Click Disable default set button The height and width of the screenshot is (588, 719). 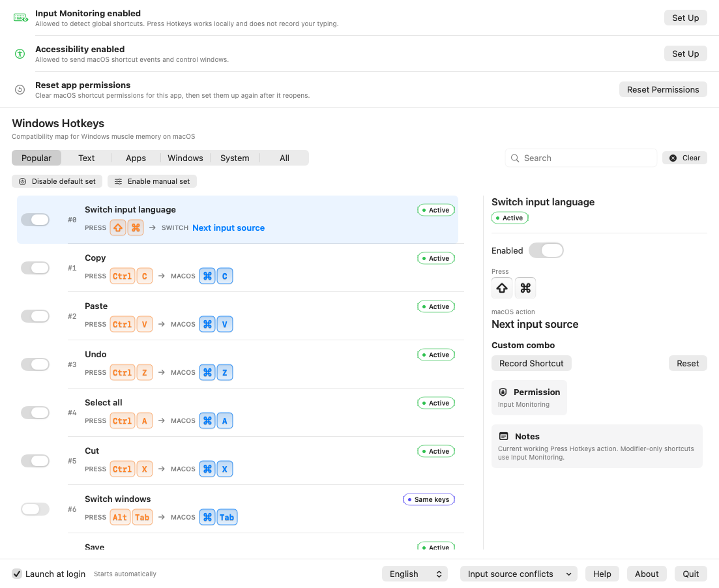(58, 181)
